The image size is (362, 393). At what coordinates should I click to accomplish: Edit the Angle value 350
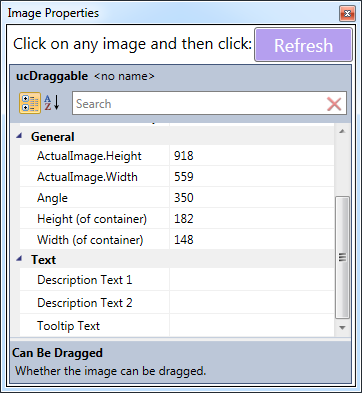pos(252,198)
